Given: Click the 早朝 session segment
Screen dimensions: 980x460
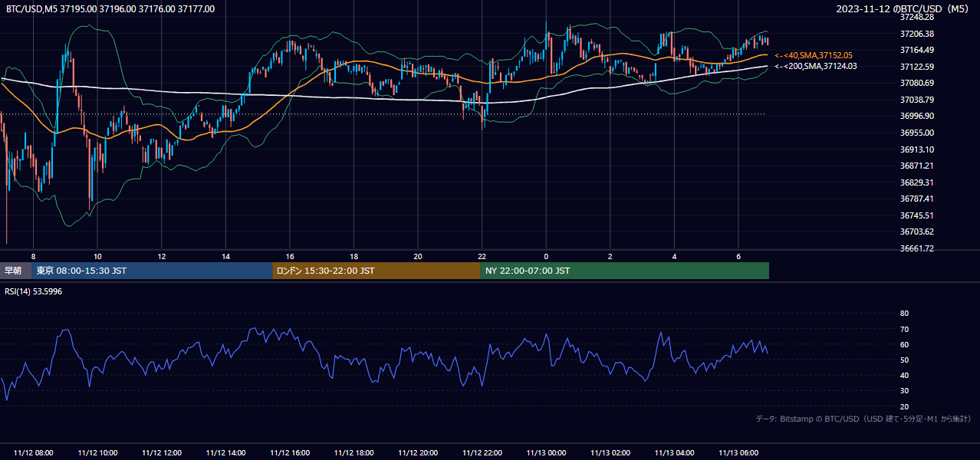Looking at the screenshot, I should click(x=15, y=271).
